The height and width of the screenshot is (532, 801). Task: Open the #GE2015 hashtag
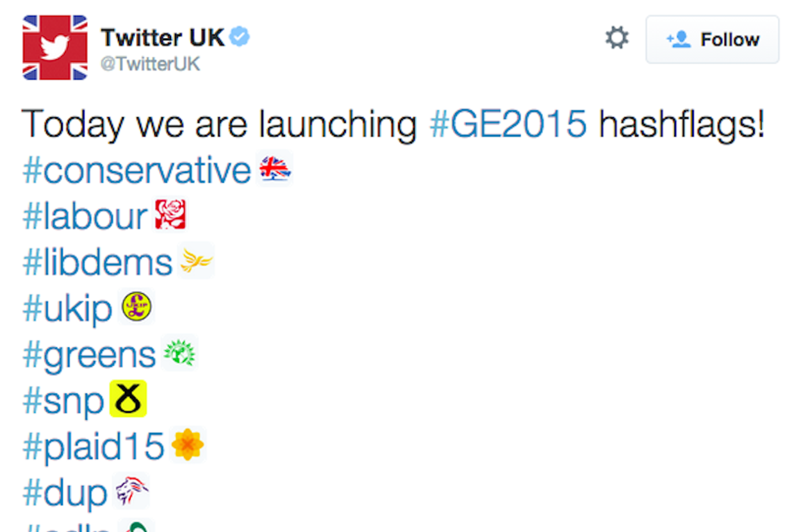tap(508, 123)
